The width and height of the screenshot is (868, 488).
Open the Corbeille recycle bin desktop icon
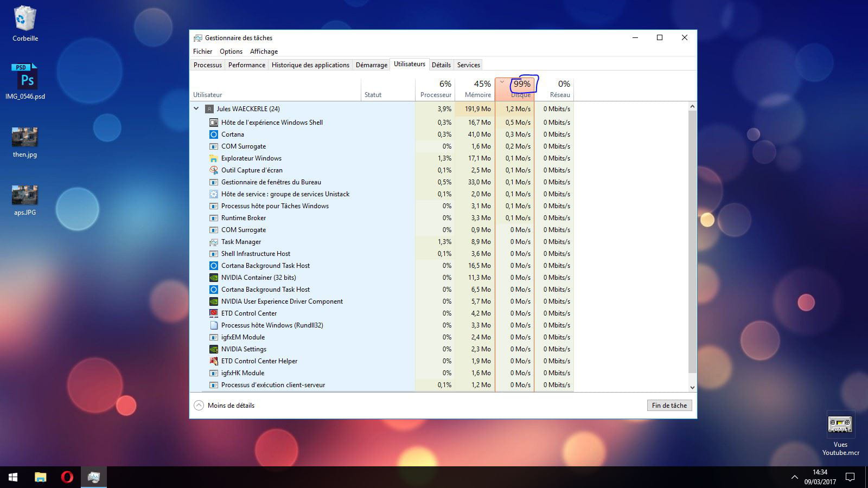pyautogui.click(x=25, y=23)
